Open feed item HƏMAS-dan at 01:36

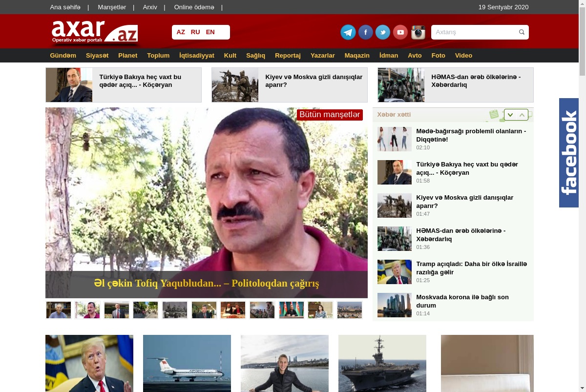coord(460,235)
